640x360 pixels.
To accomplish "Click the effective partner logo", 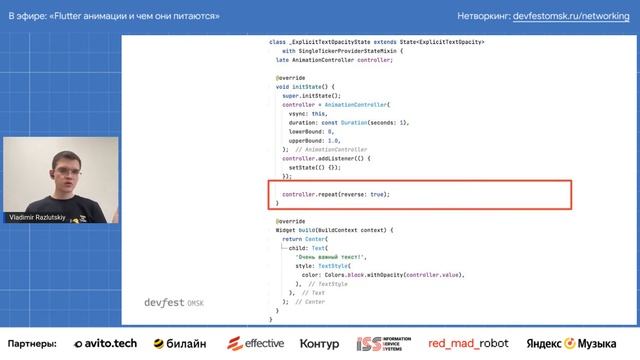I will pyautogui.click(x=256, y=344).
